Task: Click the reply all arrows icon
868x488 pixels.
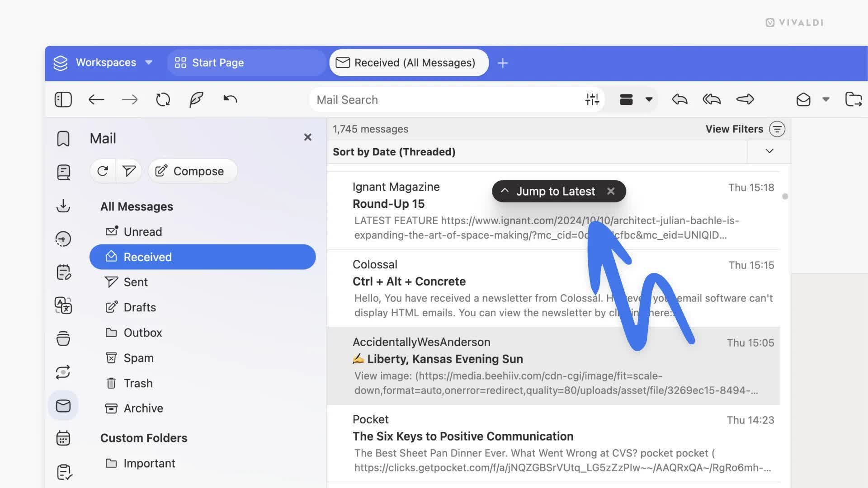Action: point(712,99)
